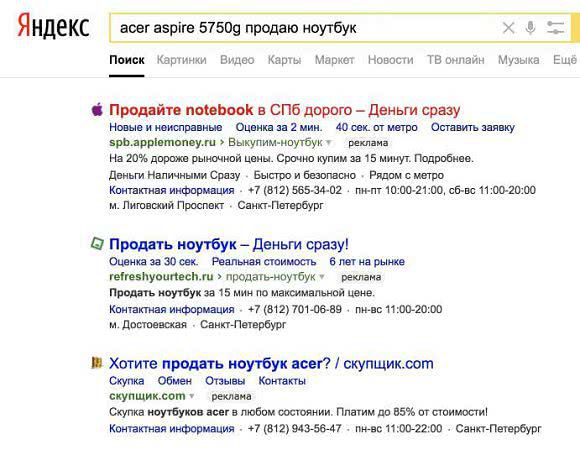
Task: Click the text 'м. Лиговский Проспект'
Action: point(166,205)
